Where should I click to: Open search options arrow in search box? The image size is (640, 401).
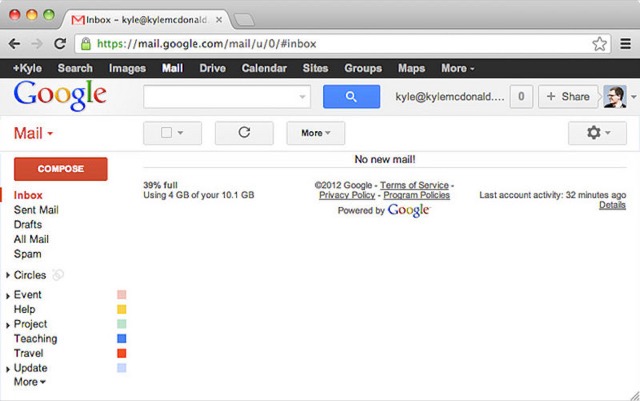[x=302, y=97]
